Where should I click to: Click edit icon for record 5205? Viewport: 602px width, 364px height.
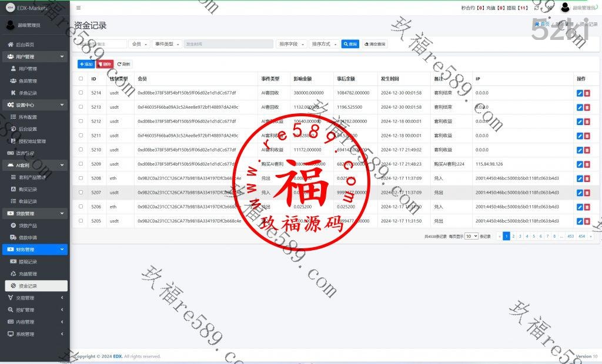pyautogui.click(x=580, y=221)
